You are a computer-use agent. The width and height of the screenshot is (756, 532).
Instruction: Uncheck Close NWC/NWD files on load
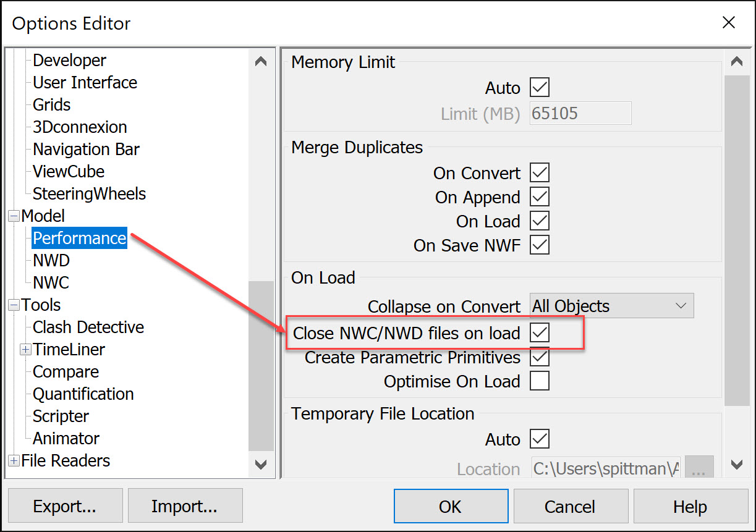[x=540, y=333]
